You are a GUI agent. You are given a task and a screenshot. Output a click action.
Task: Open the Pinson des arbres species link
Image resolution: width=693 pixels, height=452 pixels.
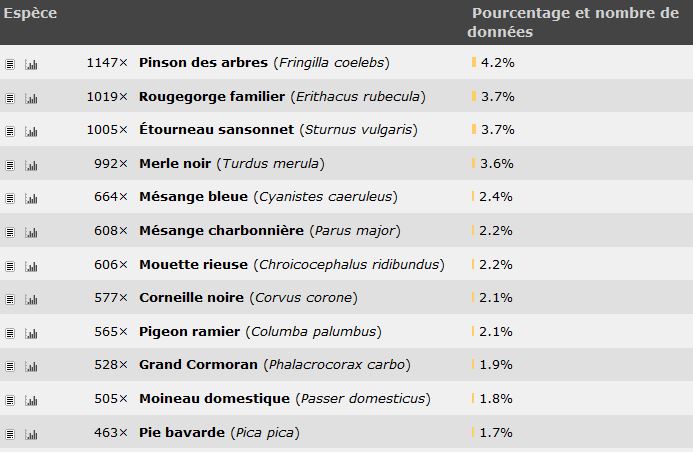coord(203,62)
